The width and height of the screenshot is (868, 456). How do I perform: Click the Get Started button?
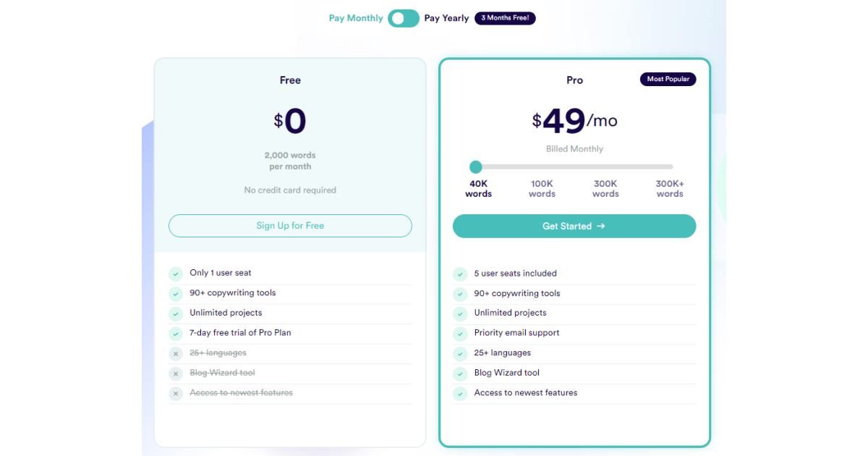[574, 226]
